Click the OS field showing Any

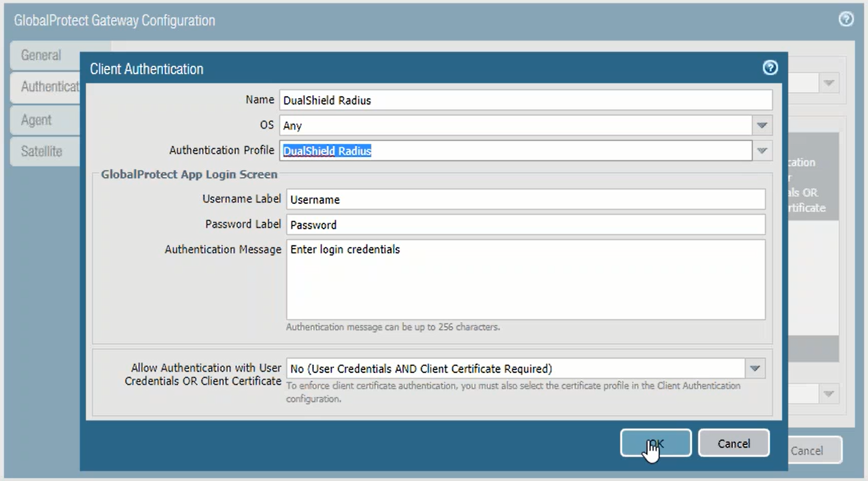515,125
